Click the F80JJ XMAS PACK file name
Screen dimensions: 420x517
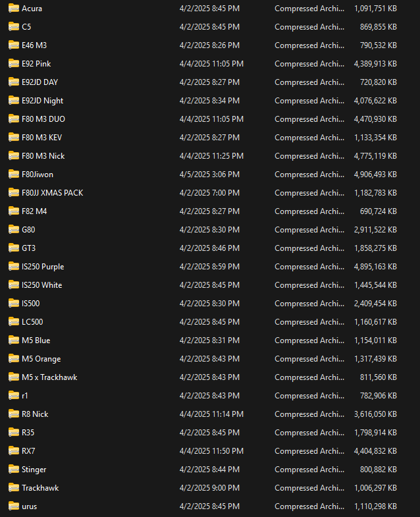(x=53, y=193)
